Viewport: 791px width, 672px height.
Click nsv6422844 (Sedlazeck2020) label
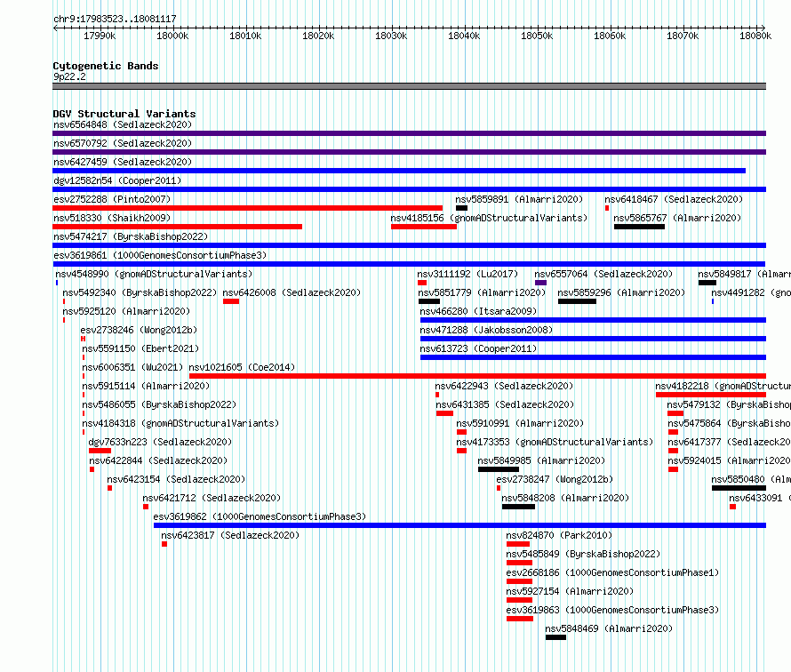[158, 460]
